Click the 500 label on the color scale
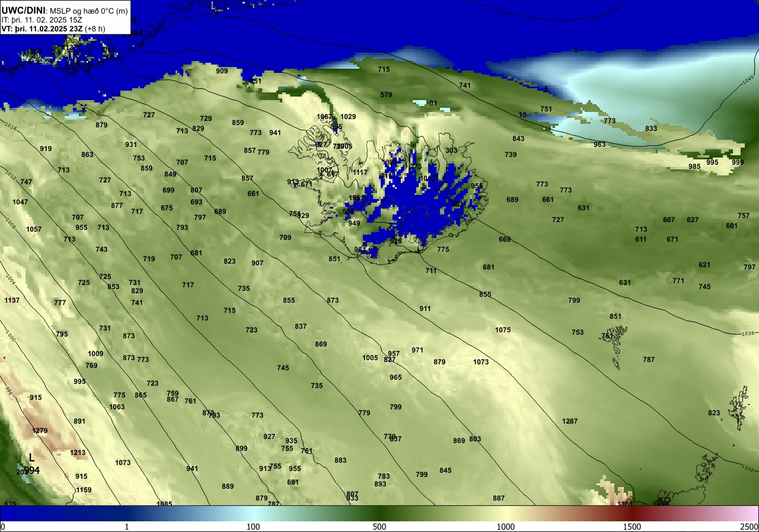759x532 pixels. [379, 527]
